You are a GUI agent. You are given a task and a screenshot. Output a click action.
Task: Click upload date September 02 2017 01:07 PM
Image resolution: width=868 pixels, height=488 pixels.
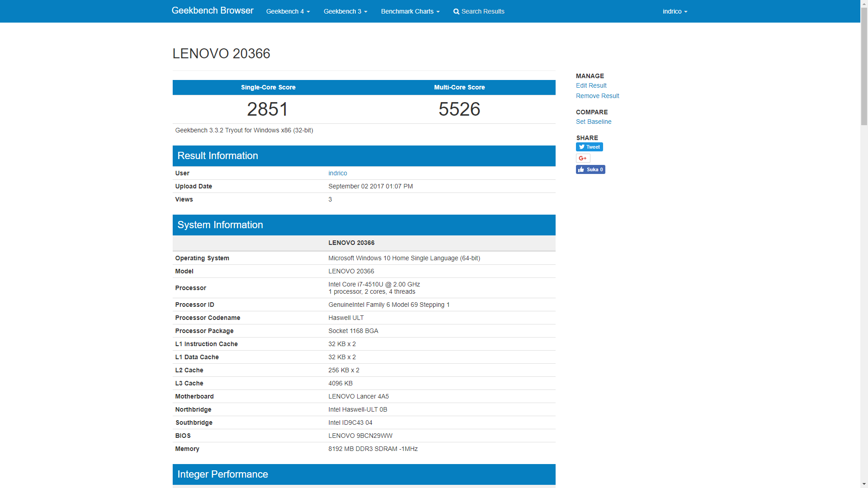pos(370,186)
